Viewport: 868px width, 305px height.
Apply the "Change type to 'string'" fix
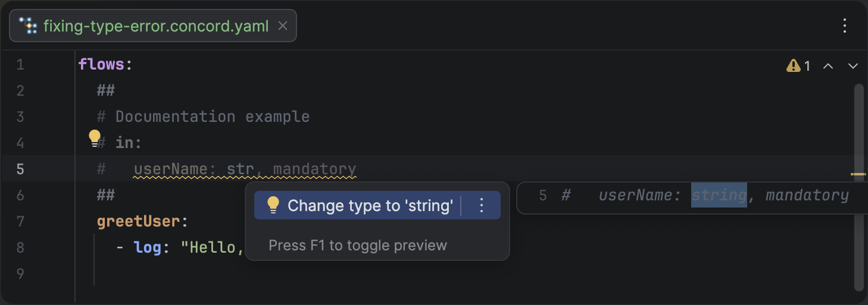pyautogui.click(x=370, y=206)
